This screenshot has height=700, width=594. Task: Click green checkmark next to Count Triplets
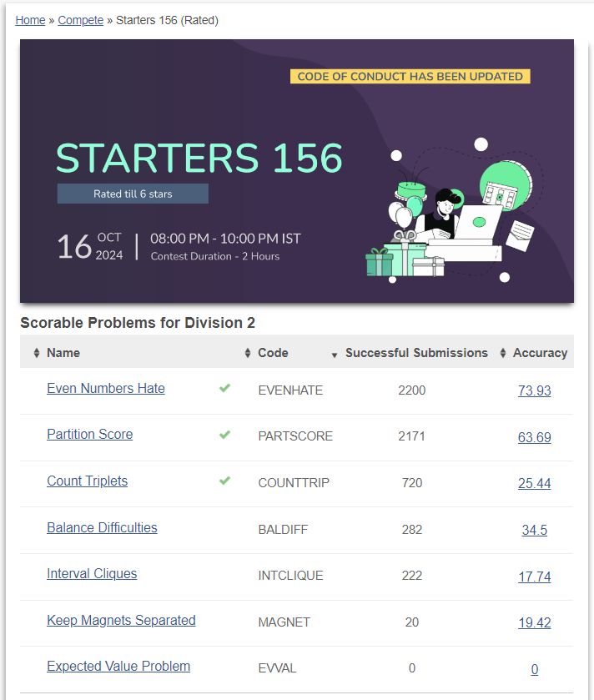(x=224, y=481)
